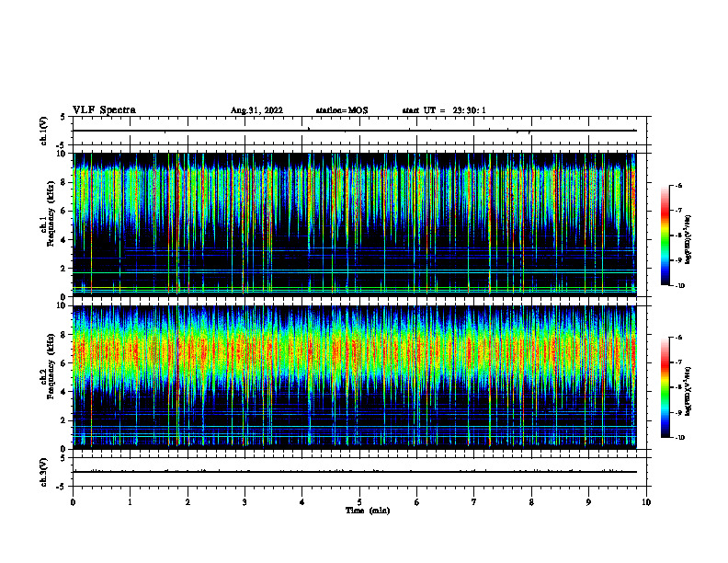This screenshot has width=728, height=563.
Task: Click the "ch.1(V)" vertical axis label
Action: pos(44,131)
